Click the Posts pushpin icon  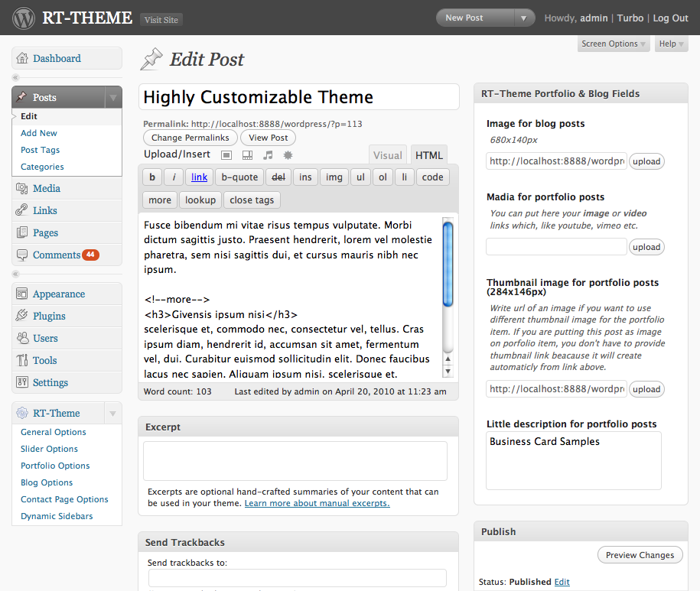(22, 96)
